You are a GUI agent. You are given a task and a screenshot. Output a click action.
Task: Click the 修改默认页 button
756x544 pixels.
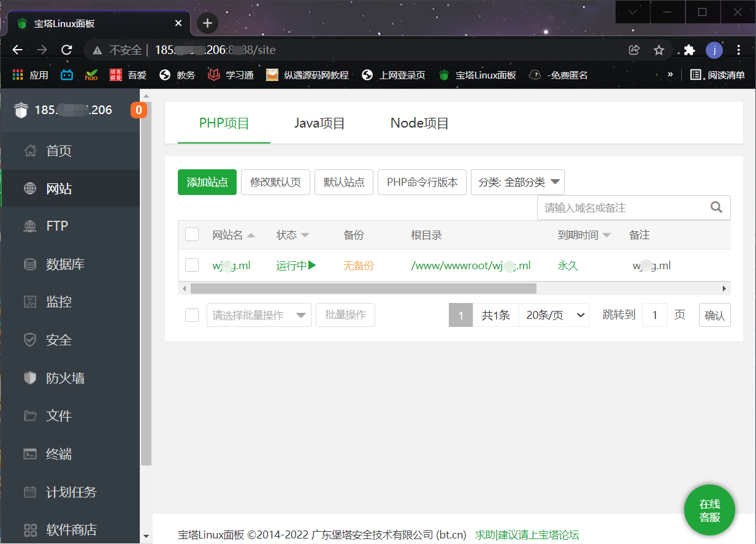[275, 182]
